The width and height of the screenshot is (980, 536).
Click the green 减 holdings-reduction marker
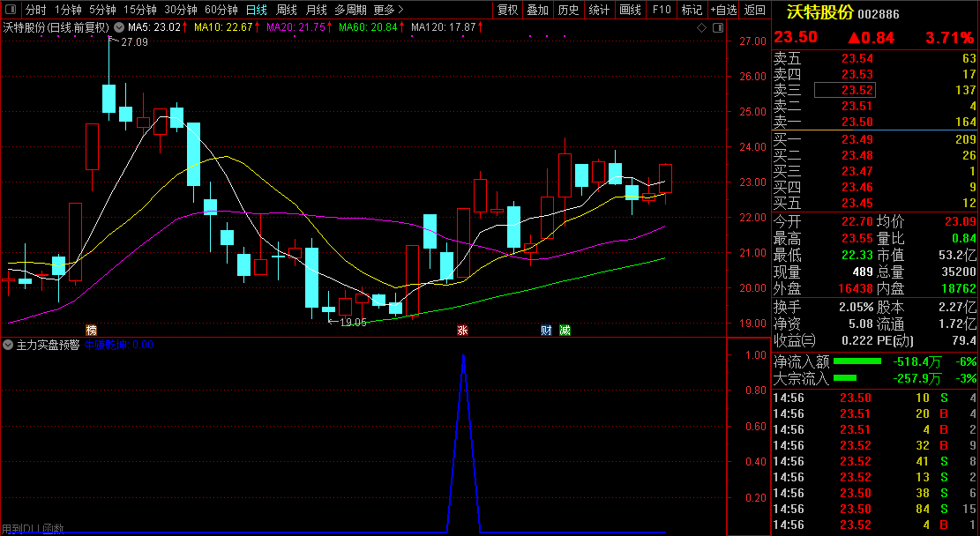(x=565, y=330)
